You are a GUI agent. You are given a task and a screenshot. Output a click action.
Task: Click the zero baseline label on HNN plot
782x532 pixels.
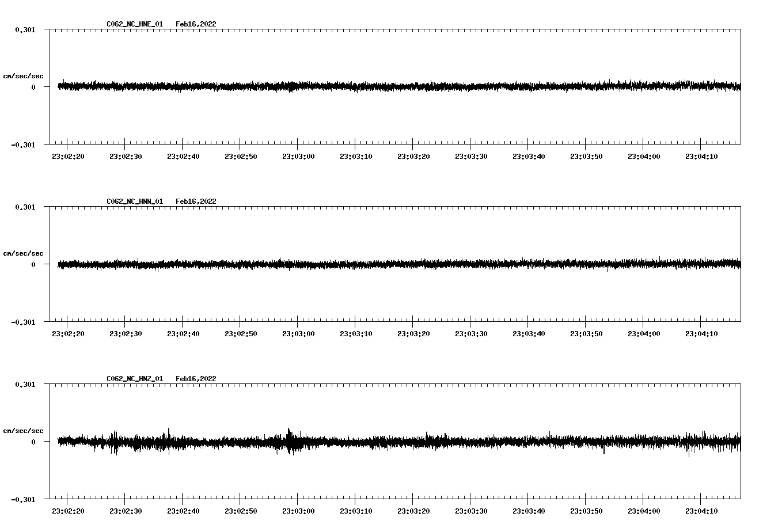click(33, 264)
